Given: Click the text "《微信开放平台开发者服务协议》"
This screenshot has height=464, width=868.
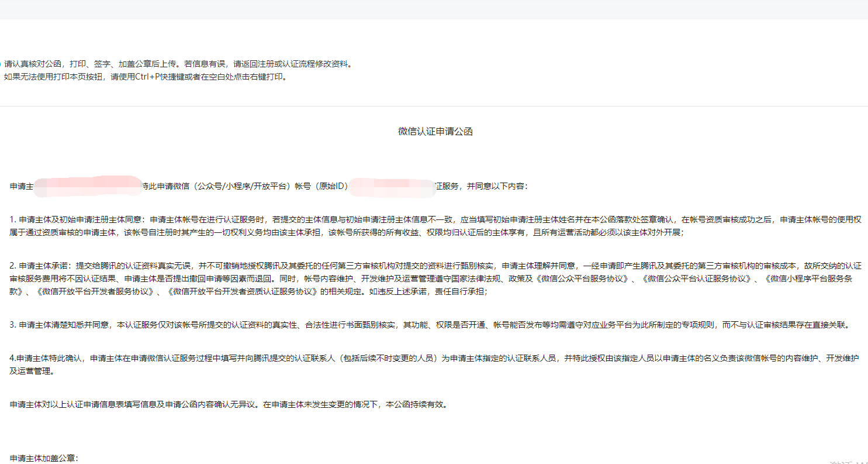Looking at the screenshot, I should point(96,291).
